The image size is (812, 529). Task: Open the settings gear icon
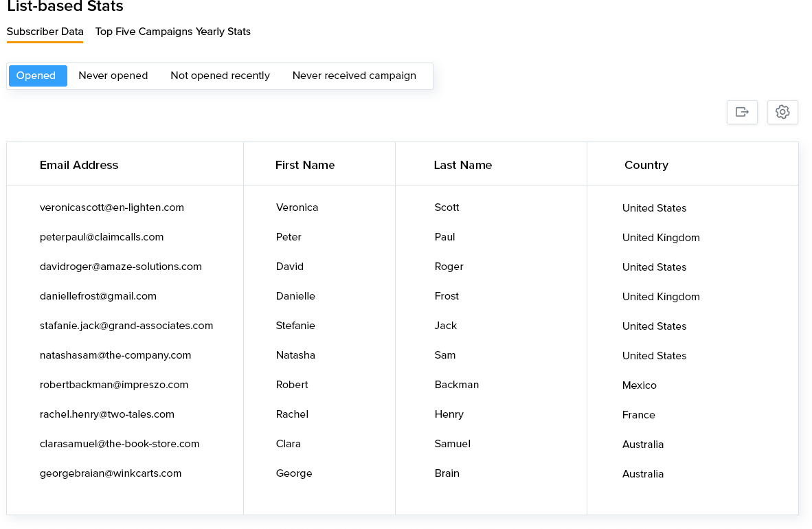point(782,112)
